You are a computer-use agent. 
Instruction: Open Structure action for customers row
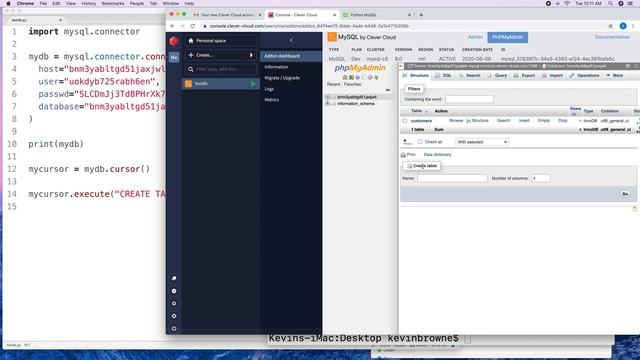(478, 121)
